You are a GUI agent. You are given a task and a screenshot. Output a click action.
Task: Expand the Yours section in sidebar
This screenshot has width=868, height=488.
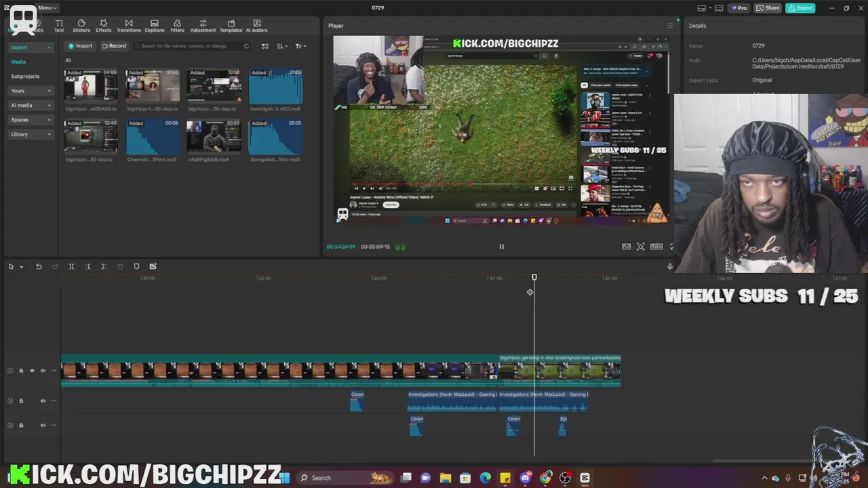pyautogui.click(x=31, y=91)
